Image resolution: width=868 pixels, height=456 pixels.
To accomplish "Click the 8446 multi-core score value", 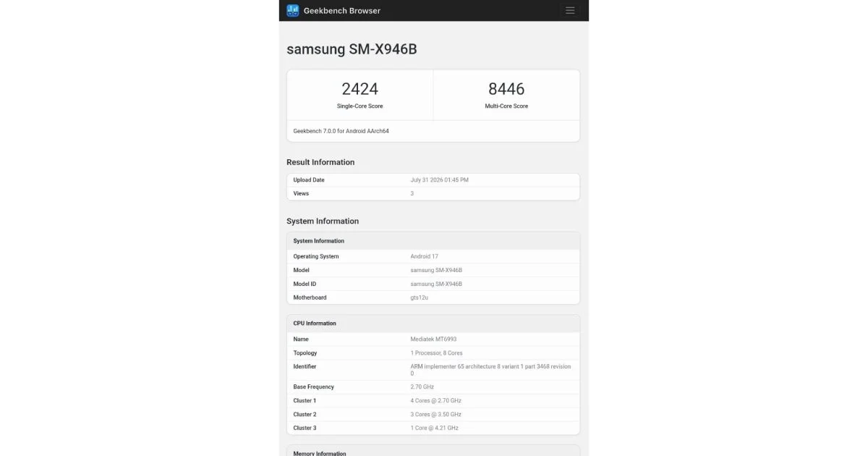I will point(506,89).
